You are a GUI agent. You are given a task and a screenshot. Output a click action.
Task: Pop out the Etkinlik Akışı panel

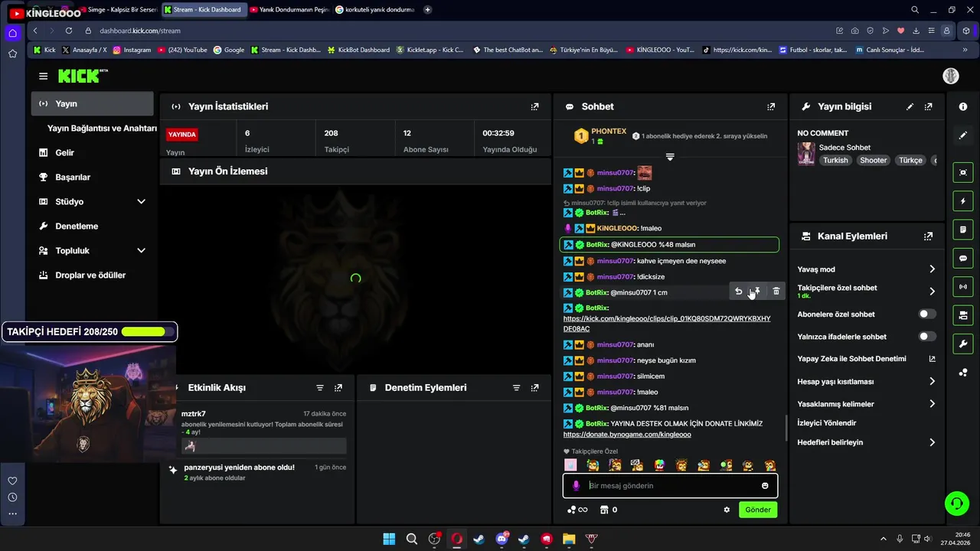338,388
